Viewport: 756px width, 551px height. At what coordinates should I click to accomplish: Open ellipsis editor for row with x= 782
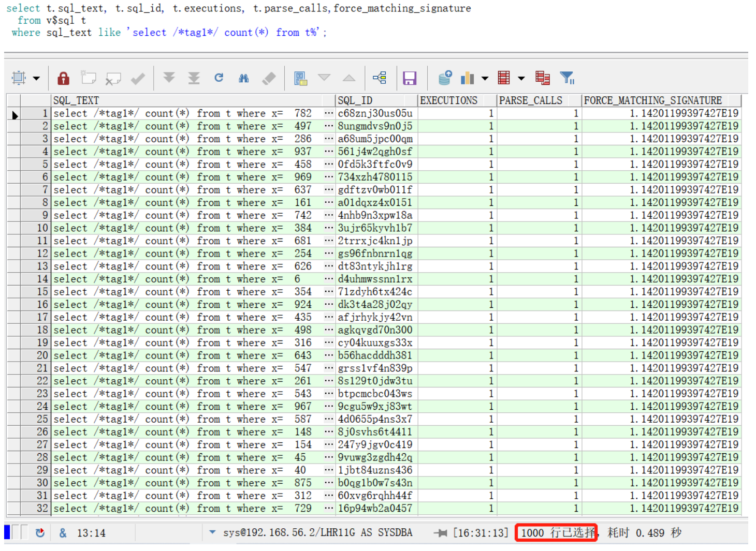(x=329, y=113)
